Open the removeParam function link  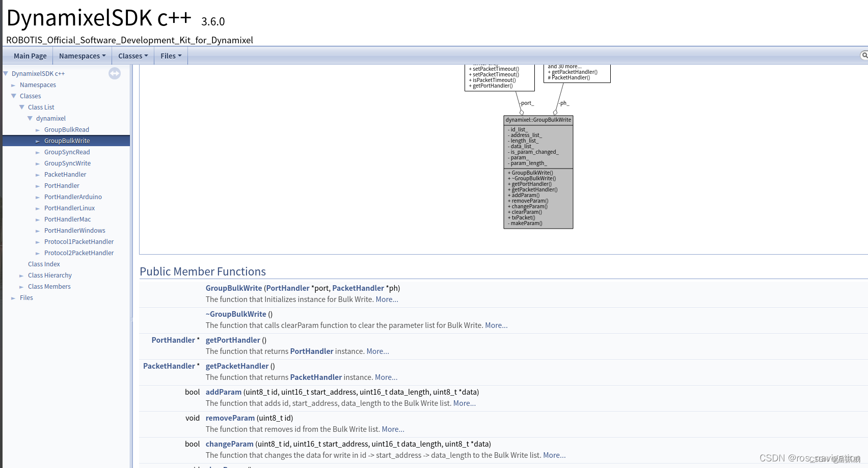[x=230, y=418]
